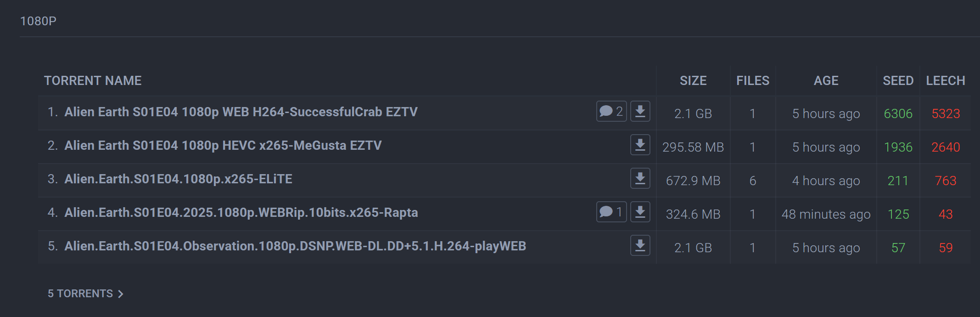The height and width of the screenshot is (317, 980).
Task: Open the WEBRip 10bits x265-Rapta link
Action: click(241, 213)
